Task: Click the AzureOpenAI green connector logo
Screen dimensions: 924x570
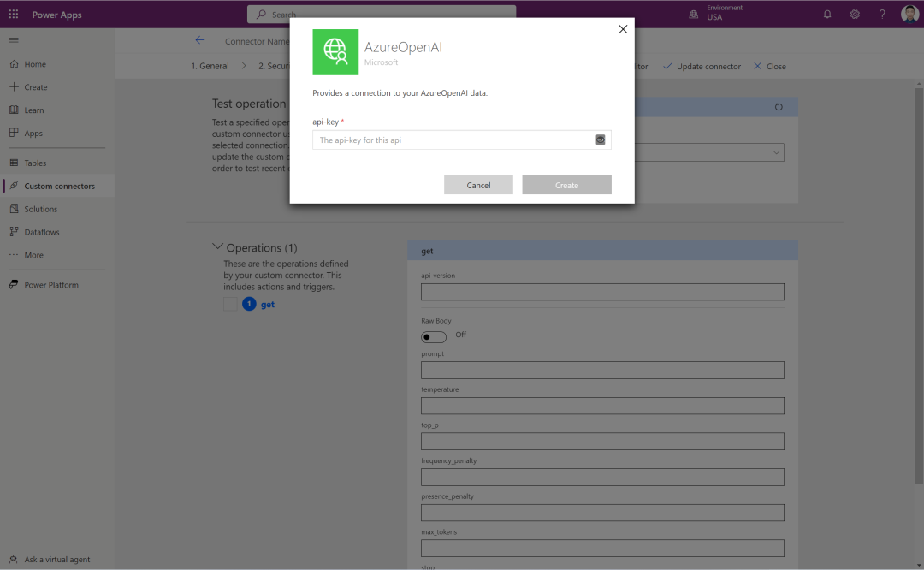Action: tap(335, 52)
